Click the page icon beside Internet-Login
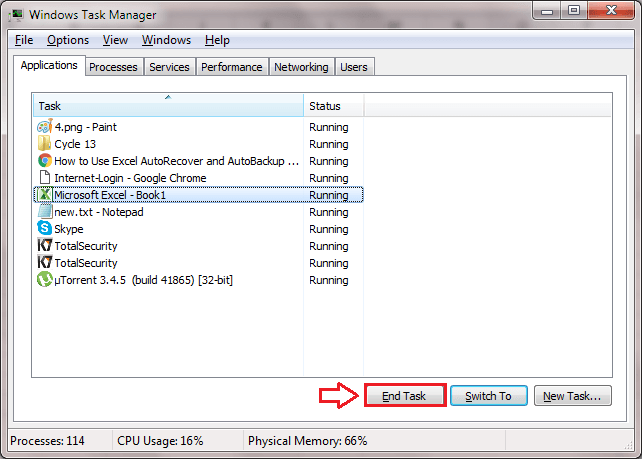 click(44, 178)
